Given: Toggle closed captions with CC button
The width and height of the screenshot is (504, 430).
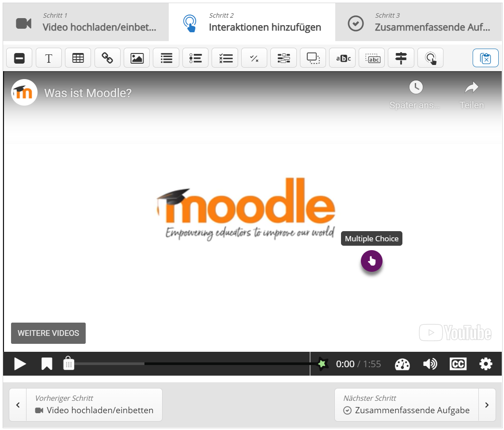Looking at the screenshot, I should [458, 364].
